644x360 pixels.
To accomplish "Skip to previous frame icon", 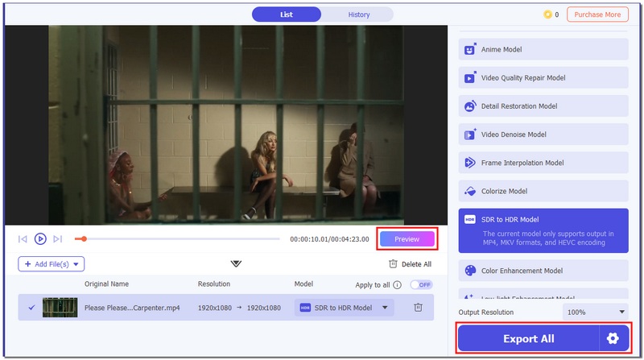I will 23,239.
